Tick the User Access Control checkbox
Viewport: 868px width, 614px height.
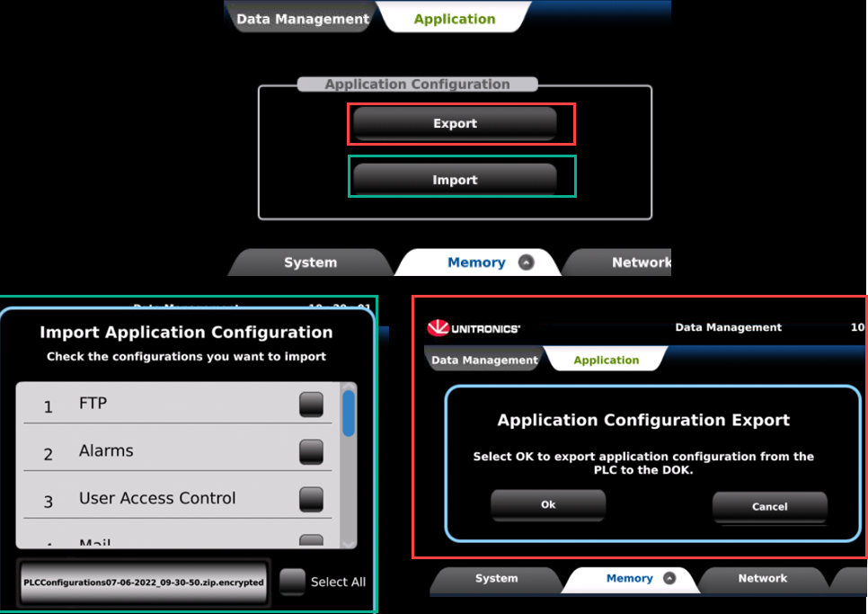[x=311, y=498]
